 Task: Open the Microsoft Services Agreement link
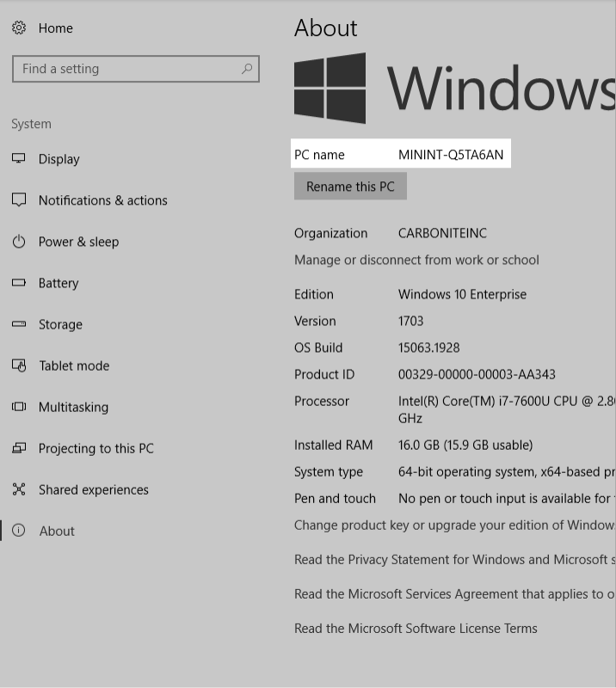pyautogui.click(x=455, y=593)
